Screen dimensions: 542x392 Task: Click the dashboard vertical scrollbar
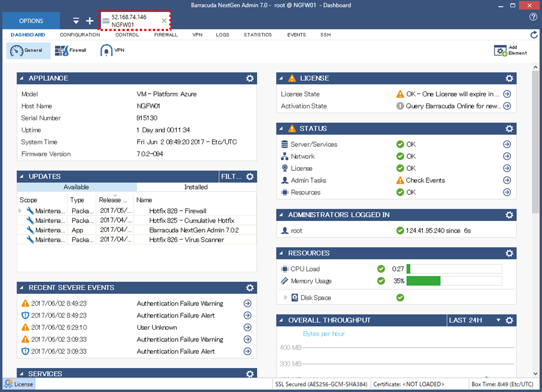click(x=535, y=142)
